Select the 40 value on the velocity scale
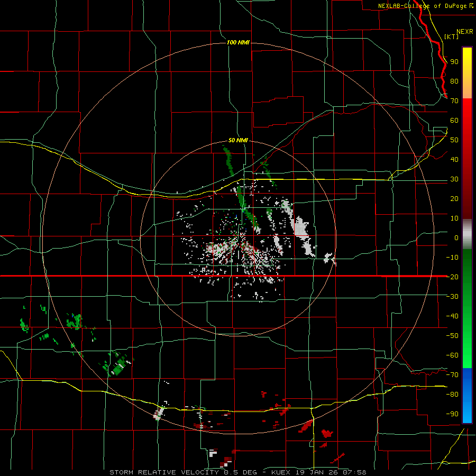Viewport: 476px width, 476px height. click(454, 159)
